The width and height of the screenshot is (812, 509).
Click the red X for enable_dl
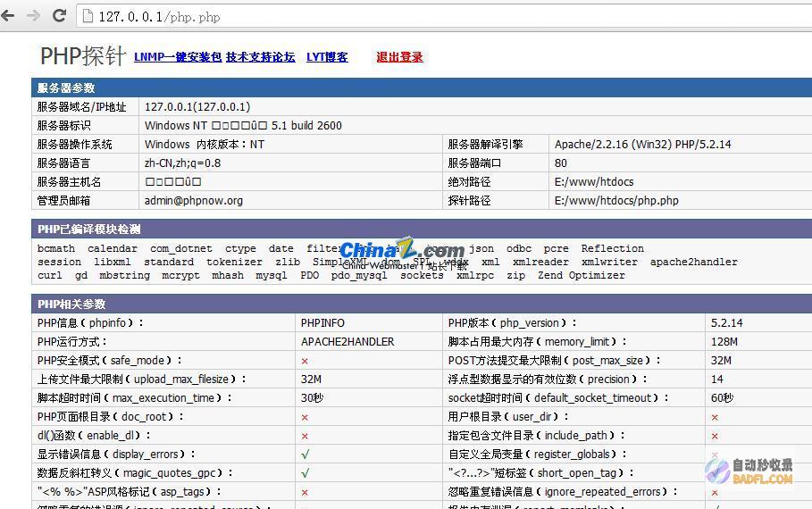click(x=305, y=436)
